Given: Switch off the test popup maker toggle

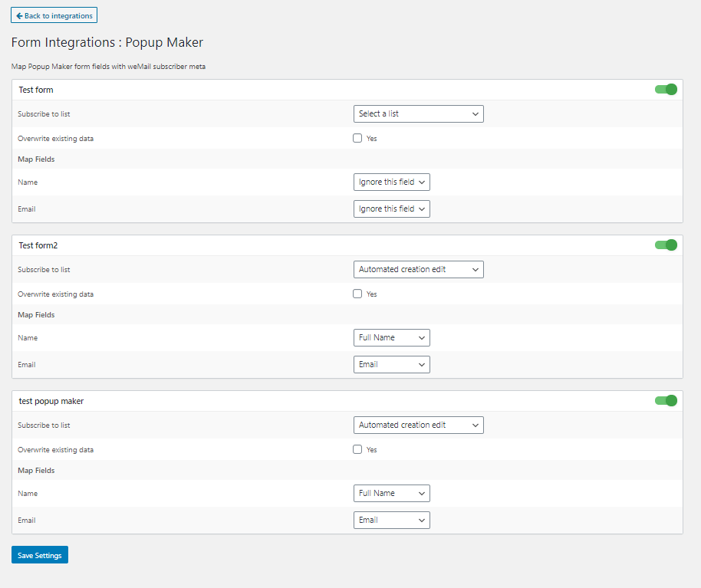Looking at the screenshot, I should [x=666, y=401].
